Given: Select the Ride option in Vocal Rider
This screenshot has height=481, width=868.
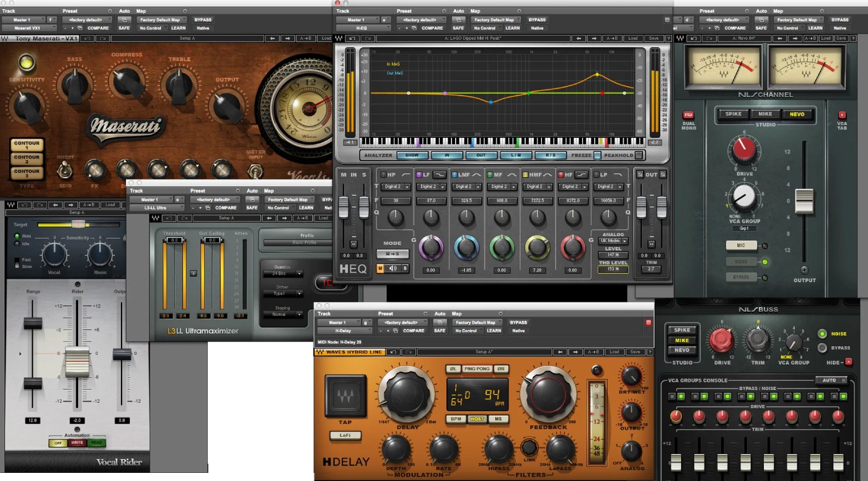Looking at the screenshot, I should [x=17, y=236].
